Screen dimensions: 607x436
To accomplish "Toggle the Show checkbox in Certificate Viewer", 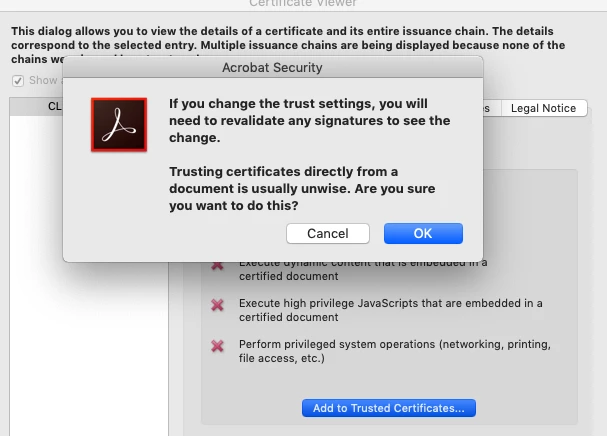I will pos(18,81).
